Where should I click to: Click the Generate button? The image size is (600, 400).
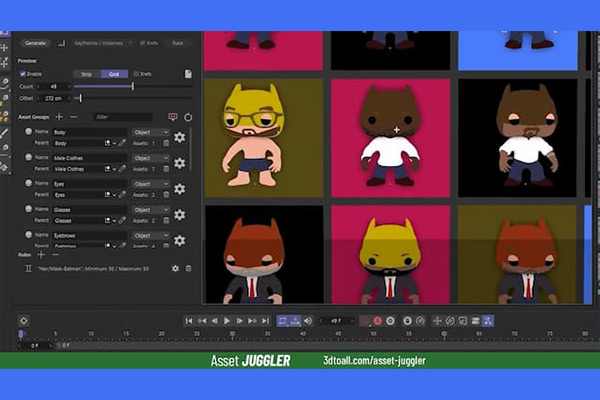point(35,43)
